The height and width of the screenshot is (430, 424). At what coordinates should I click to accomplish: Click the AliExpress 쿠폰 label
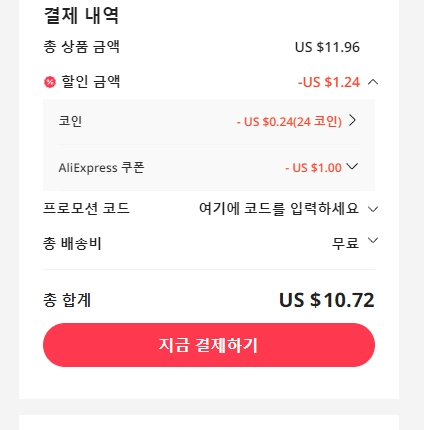[101, 167]
